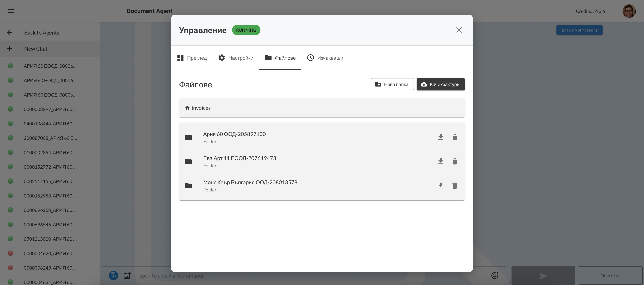Open the hamburger menu icon
Image resolution: width=644 pixels, height=285 pixels.
[11, 11]
